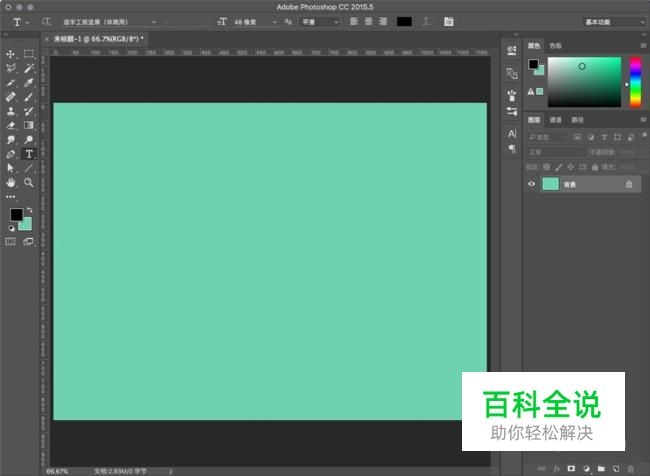Select the Rectangular Marquee tool
This screenshot has width=650, height=476.
[x=29, y=54]
